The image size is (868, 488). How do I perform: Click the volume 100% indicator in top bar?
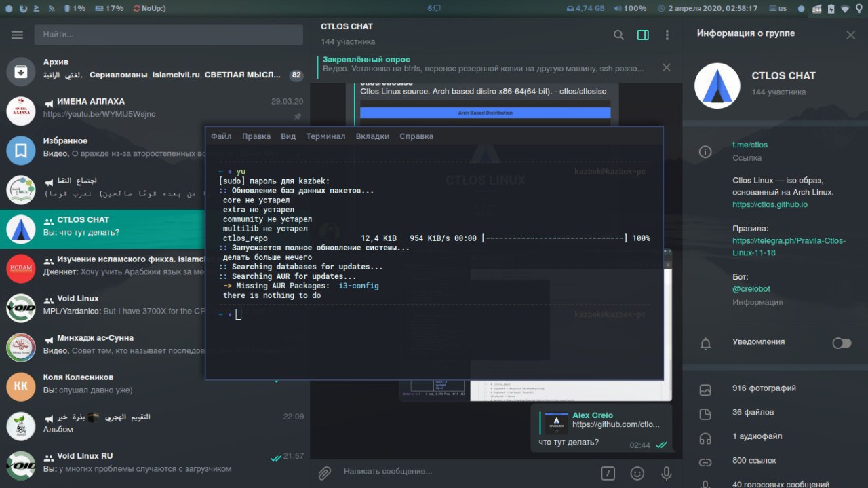pos(630,8)
